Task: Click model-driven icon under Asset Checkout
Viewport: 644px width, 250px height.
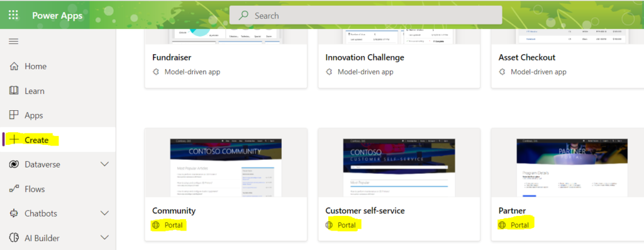Action: coord(502,72)
